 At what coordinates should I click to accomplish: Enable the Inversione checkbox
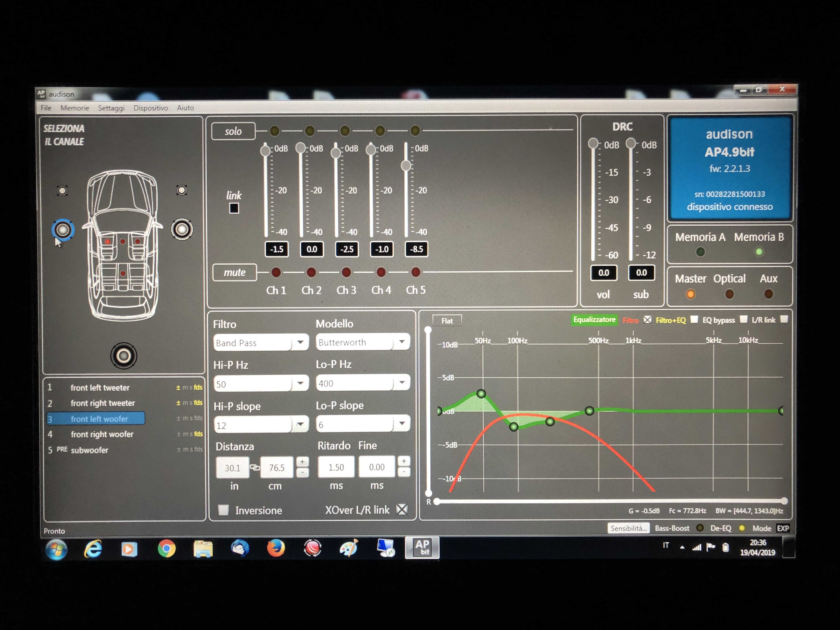223,510
